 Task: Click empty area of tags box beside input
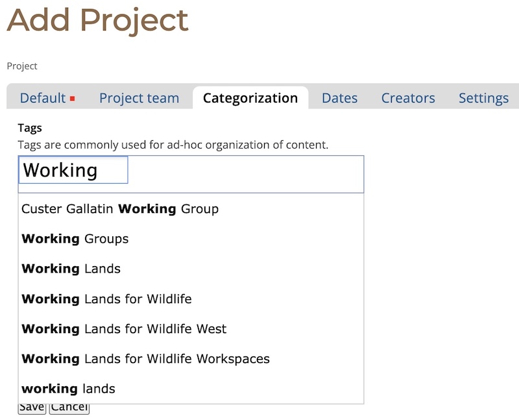click(247, 174)
